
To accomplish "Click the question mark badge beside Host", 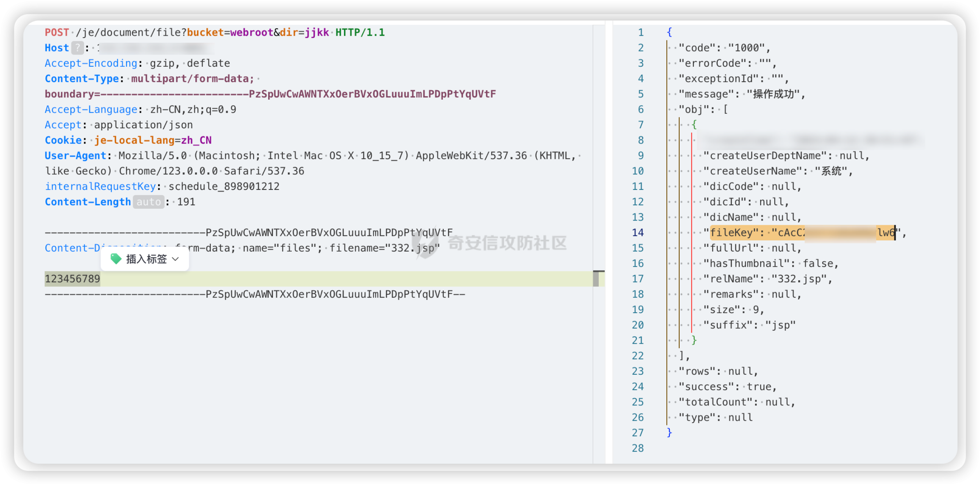I will (x=78, y=48).
